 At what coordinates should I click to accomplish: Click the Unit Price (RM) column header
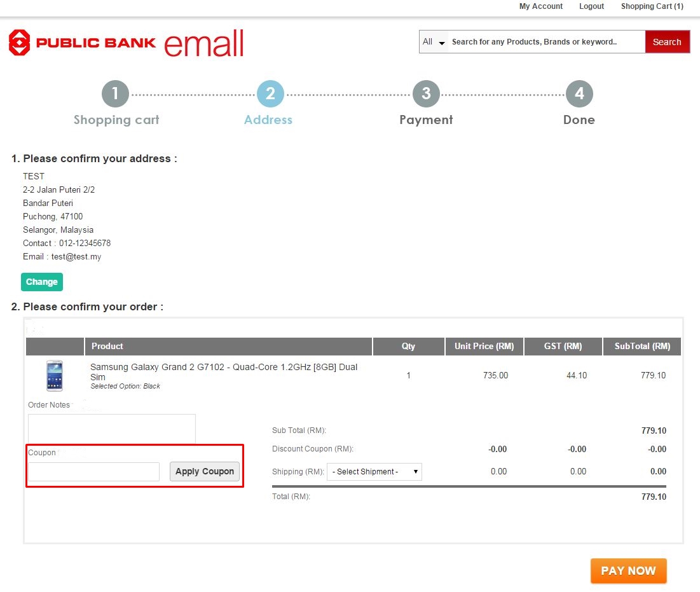(x=484, y=346)
